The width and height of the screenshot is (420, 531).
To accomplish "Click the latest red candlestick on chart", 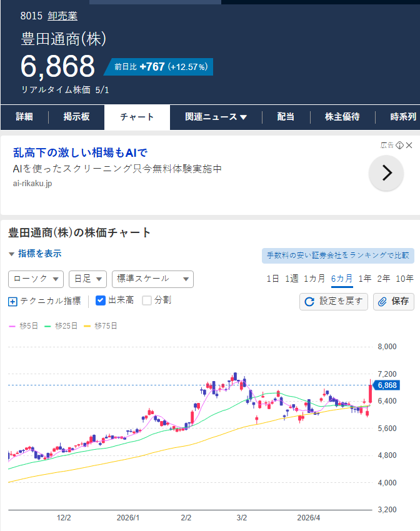I will pyautogui.click(x=371, y=392).
